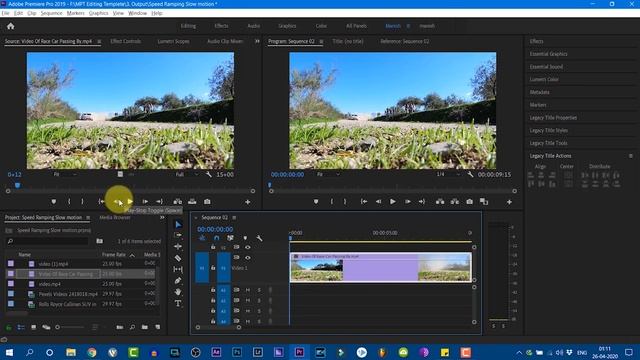Add a marker to the timeline
640x360 pixels.
[245, 238]
